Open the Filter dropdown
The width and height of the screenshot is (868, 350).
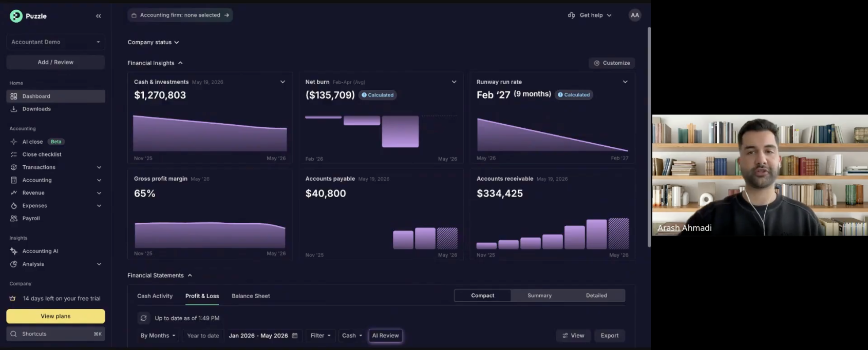320,336
